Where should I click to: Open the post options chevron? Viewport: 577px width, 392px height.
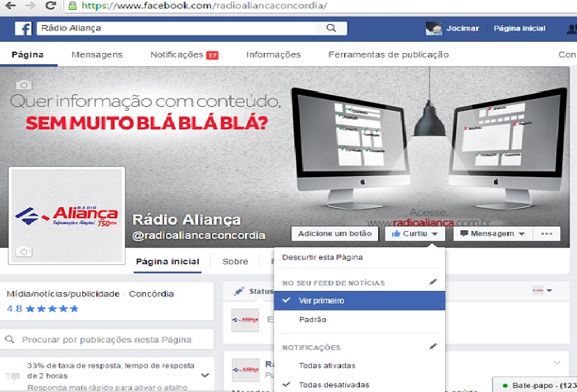pos(557,363)
